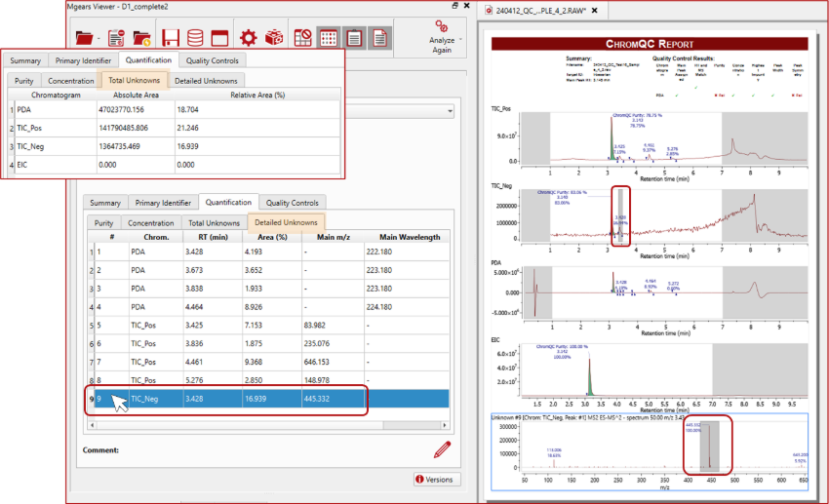Switch to the Quality Controls tab

point(292,203)
